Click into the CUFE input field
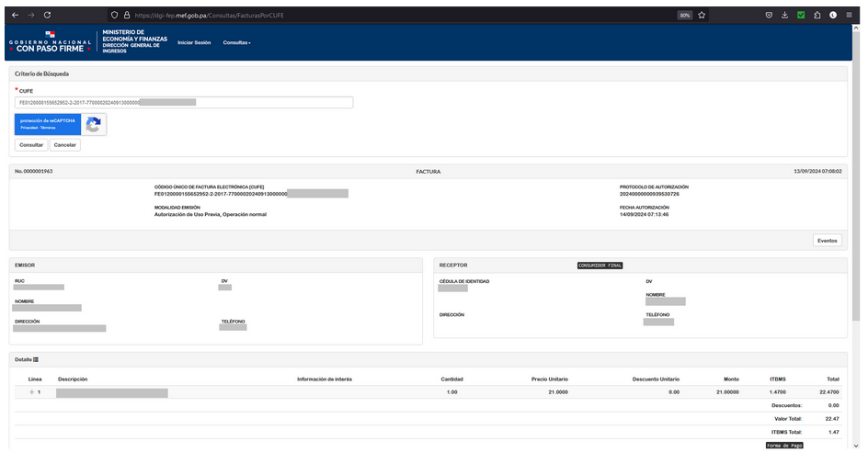The image size is (868, 464). 184,103
